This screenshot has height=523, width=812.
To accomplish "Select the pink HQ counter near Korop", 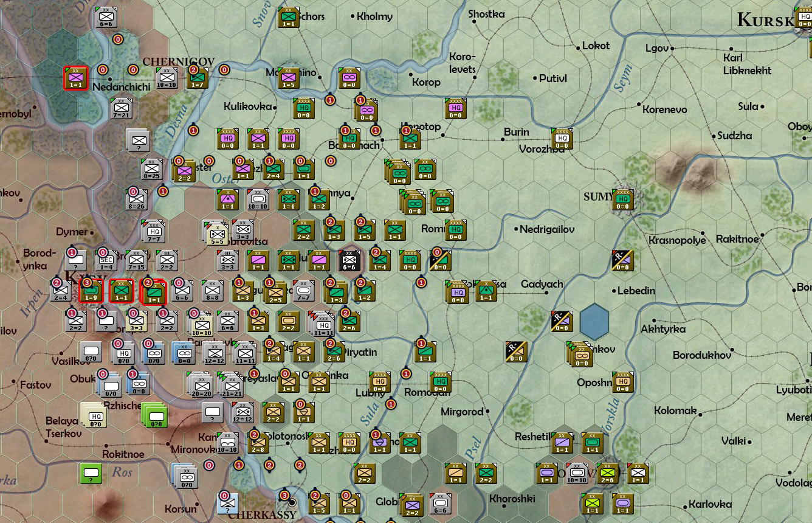I will click(x=456, y=109).
